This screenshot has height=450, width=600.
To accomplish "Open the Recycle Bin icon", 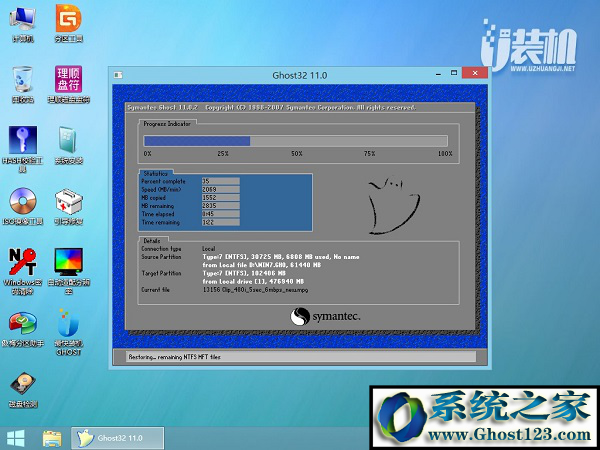I will pos(23,84).
